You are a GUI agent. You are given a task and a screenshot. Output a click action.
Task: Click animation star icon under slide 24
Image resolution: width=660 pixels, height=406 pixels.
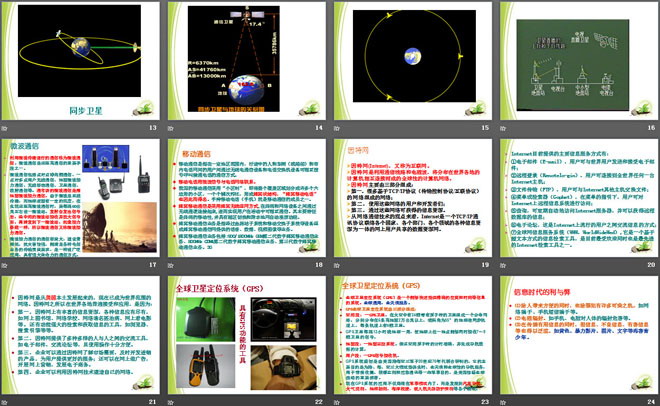click(x=503, y=402)
